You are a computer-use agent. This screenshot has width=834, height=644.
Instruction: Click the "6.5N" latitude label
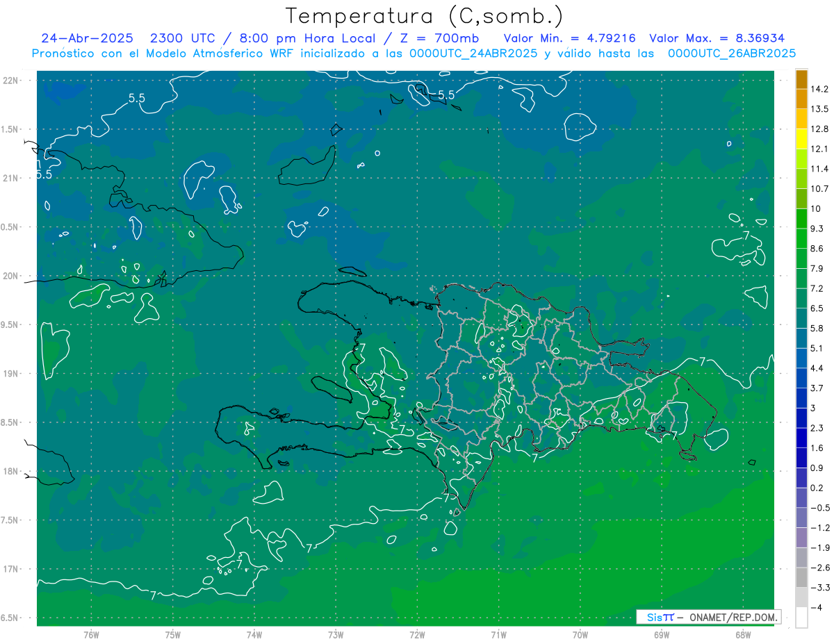(10, 618)
